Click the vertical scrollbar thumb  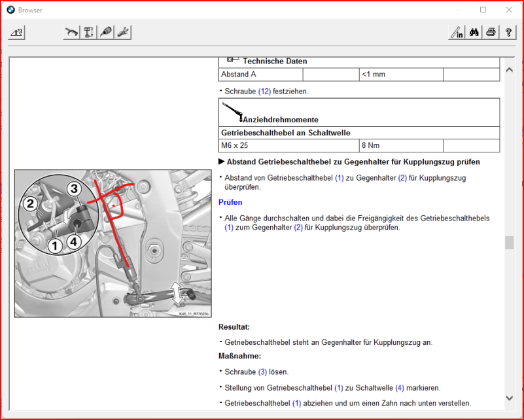[509, 243]
